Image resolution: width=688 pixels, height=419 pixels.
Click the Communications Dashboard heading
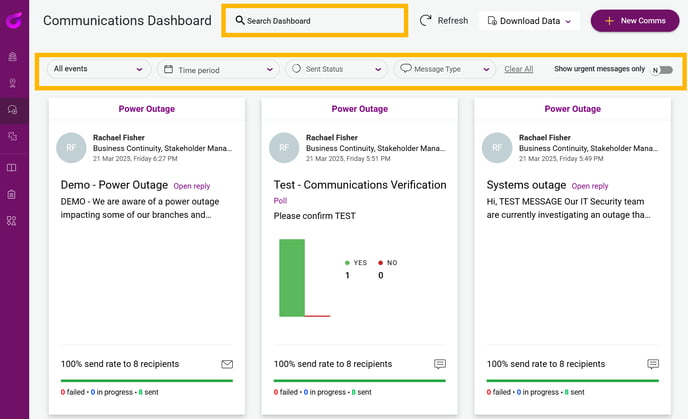tap(127, 21)
